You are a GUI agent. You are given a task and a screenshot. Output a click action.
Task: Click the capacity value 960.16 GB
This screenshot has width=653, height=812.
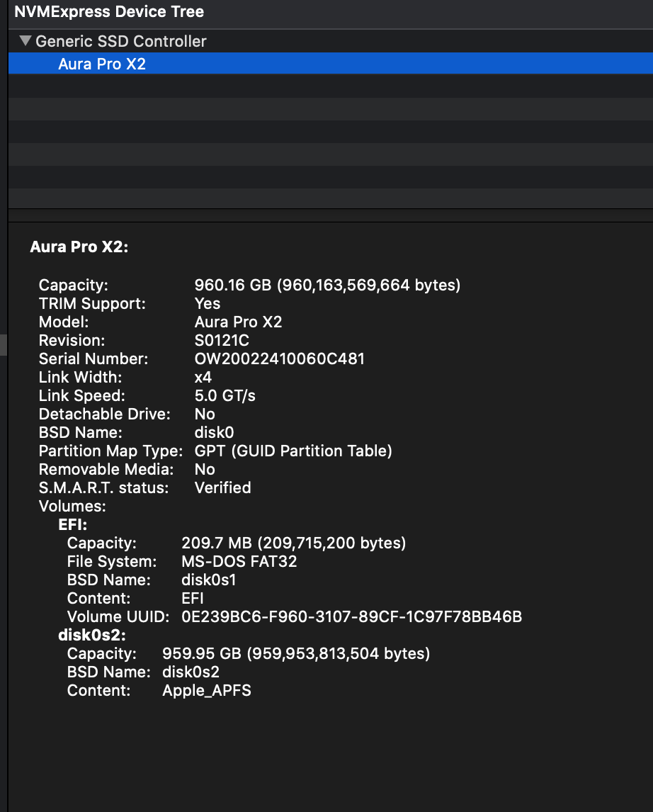pyautogui.click(x=327, y=286)
